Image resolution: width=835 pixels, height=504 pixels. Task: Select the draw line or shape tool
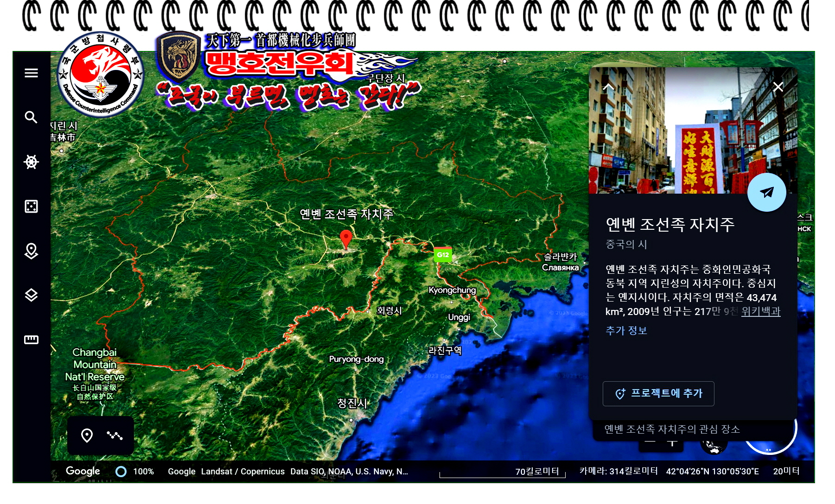(115, 435)
